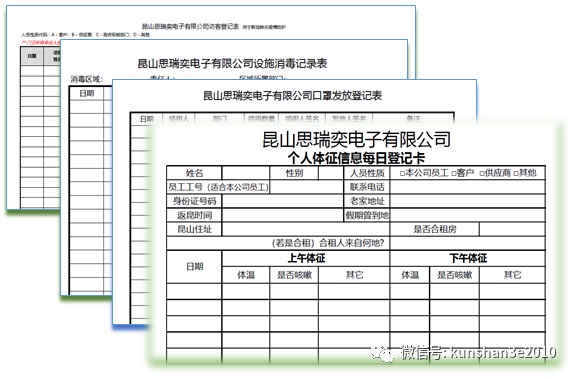Click the 身份证号码 blank field

click(282, 201)
